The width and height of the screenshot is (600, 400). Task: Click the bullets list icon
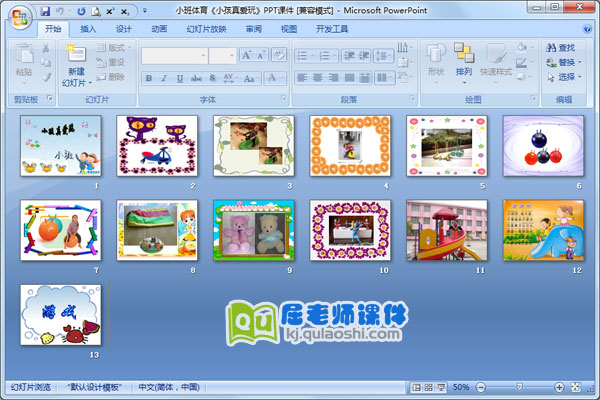click(305, 56)
